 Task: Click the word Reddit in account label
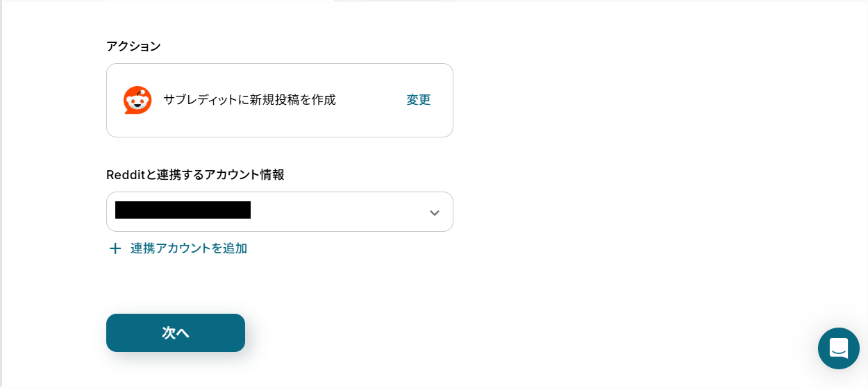(x=126, y=175)
